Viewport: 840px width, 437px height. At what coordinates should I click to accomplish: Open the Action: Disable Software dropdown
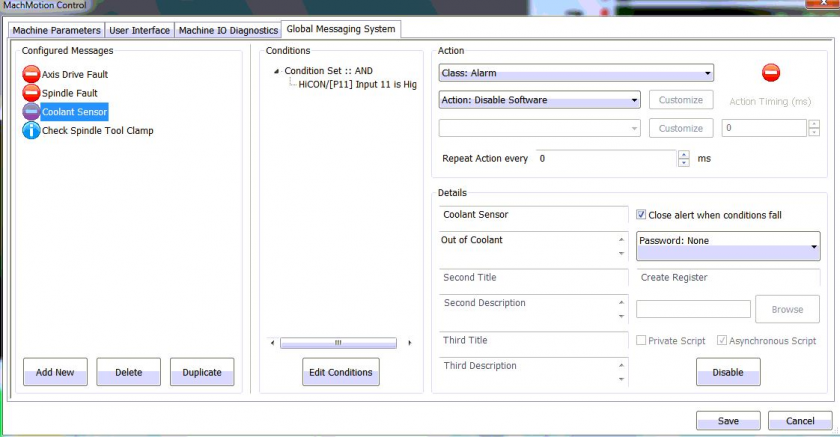pos(539,100)
